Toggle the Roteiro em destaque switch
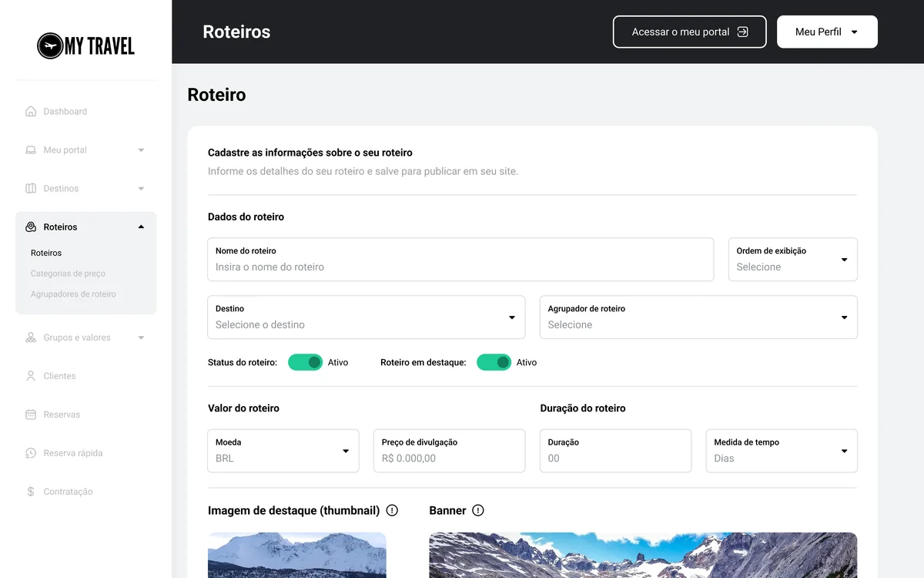This screenshot has height=578, width=924. [494, 362]
